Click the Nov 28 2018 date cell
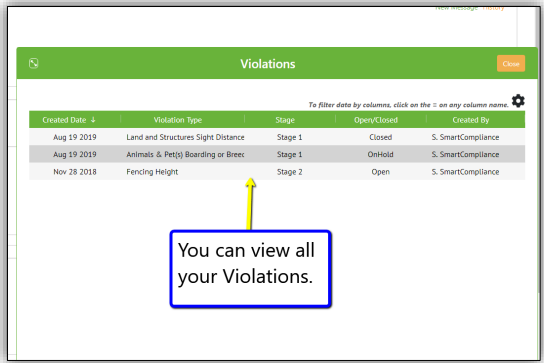544x363 pixels. [x=75, y=172]
